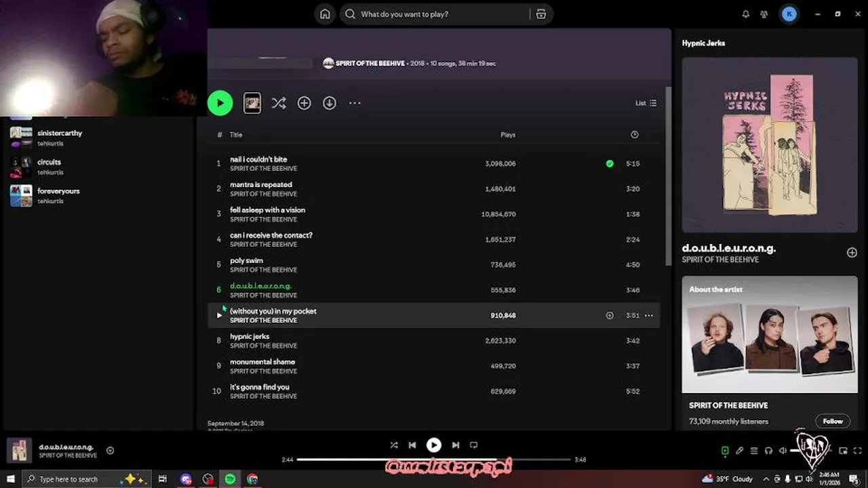Skip to the previous track
This screenshot has width=868, height=488.
click(x=412, y=445)
